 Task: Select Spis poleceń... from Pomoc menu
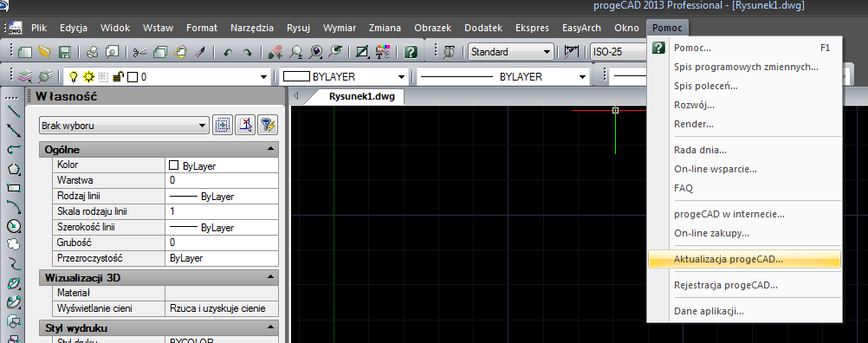point(744,86)
